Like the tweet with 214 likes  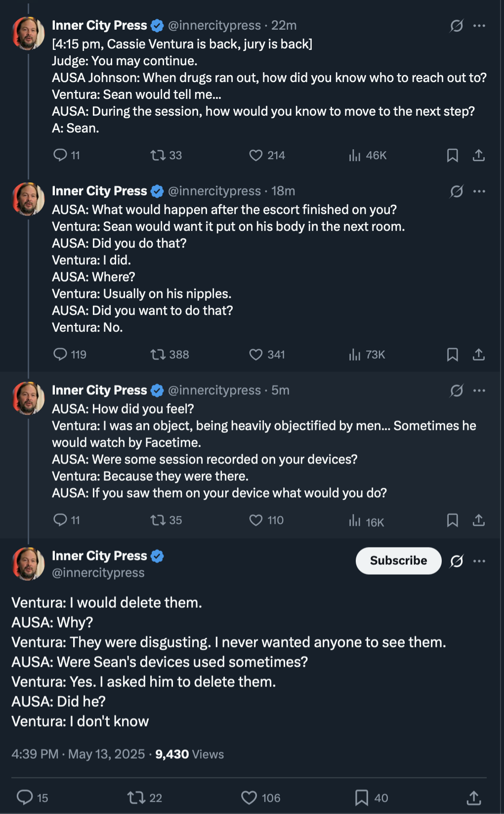pos(255,155)
